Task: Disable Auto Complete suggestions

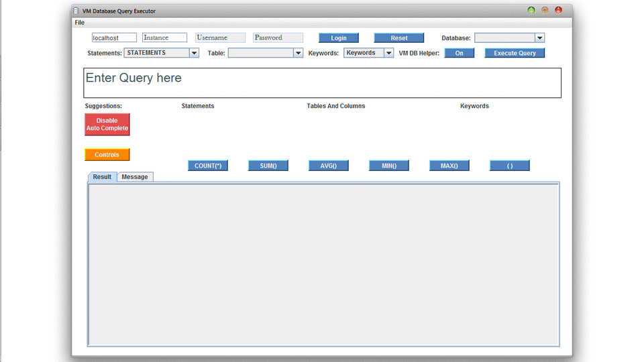Action: tap(107, 125)
